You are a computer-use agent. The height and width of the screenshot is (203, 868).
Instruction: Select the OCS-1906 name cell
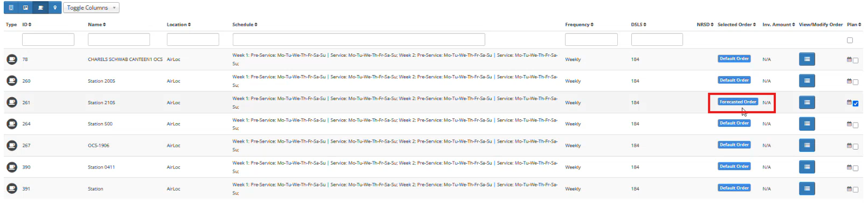click(x=99, y=146)
